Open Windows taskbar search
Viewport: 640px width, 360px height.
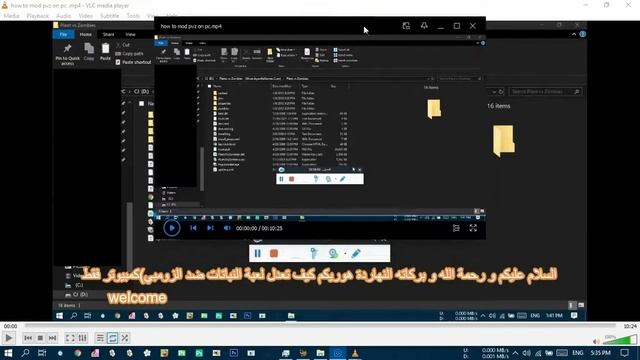point(25,353)
